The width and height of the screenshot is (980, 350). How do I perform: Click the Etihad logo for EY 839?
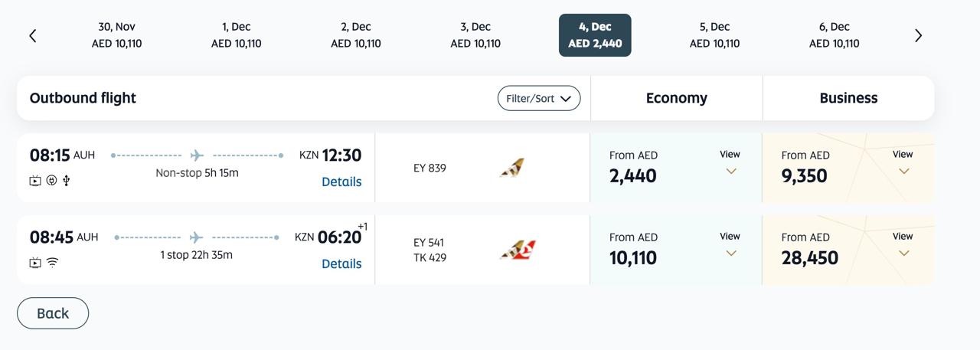pyautogui.click(x=512, y=168)
